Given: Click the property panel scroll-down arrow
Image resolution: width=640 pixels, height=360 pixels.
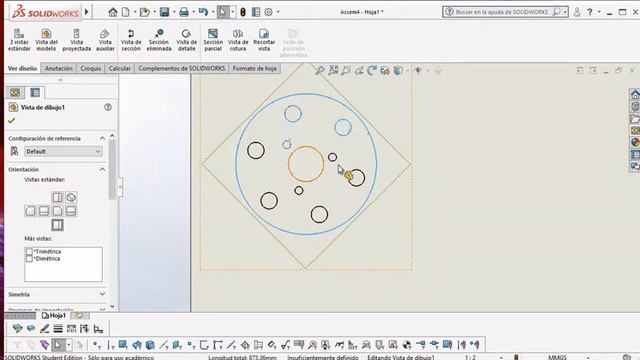Looking at the screenshot, I should (112, 307).
